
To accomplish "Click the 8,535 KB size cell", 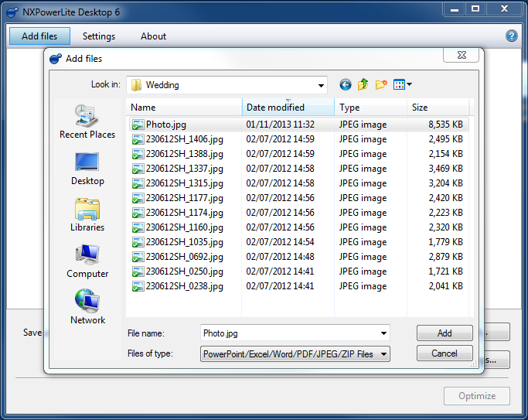I will (x=445, y=125).
